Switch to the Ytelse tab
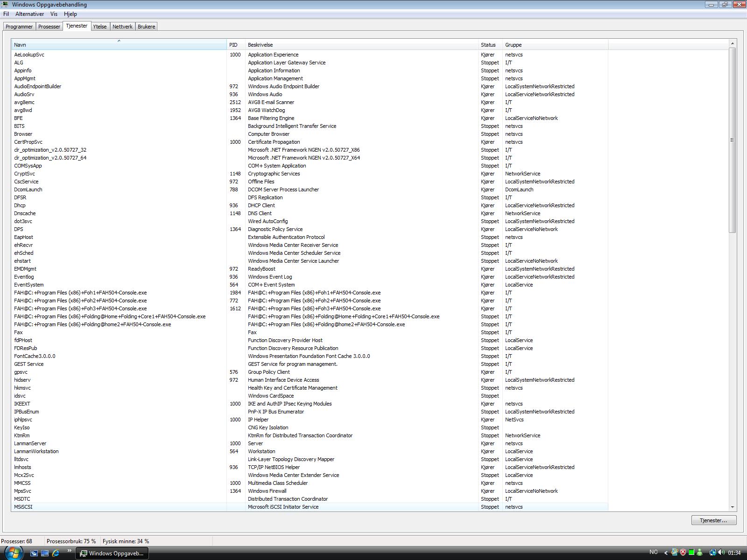Image resolution: width=747 pixels, height=560 pixels. [x=99, y=27]
